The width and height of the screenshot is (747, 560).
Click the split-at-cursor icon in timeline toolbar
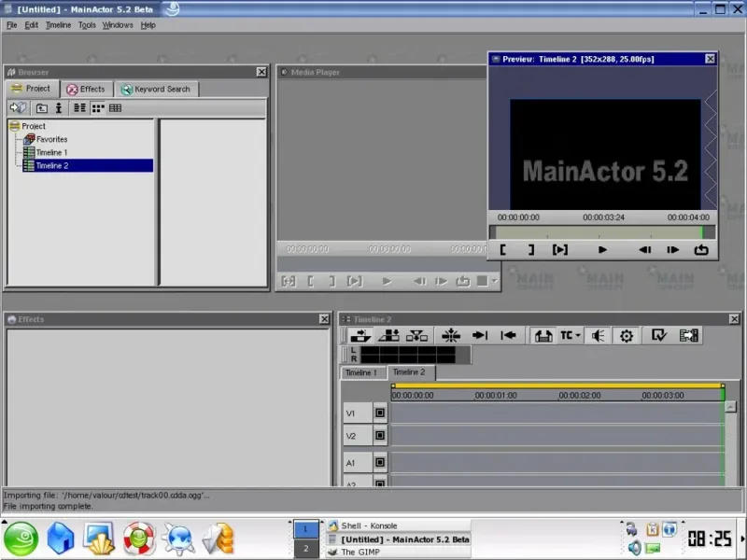click(451, 336)
